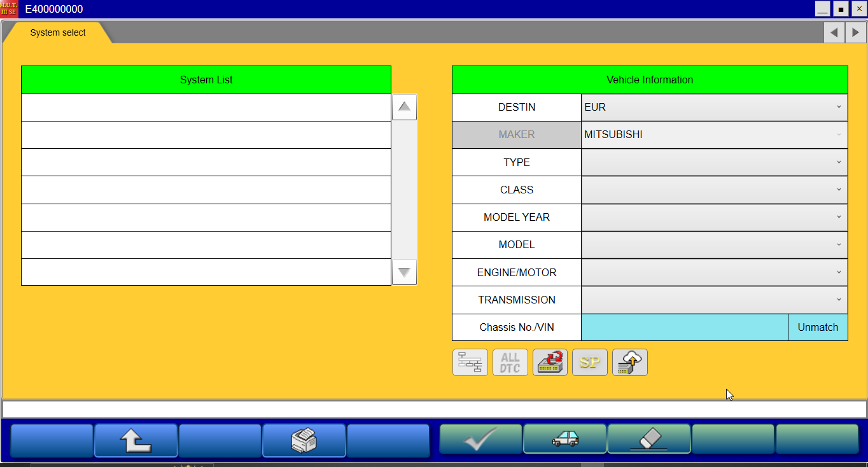Open the DESTIN dropdown showing EUR
The width and height of the screenshot is (868, 467).
pos(713,108)
